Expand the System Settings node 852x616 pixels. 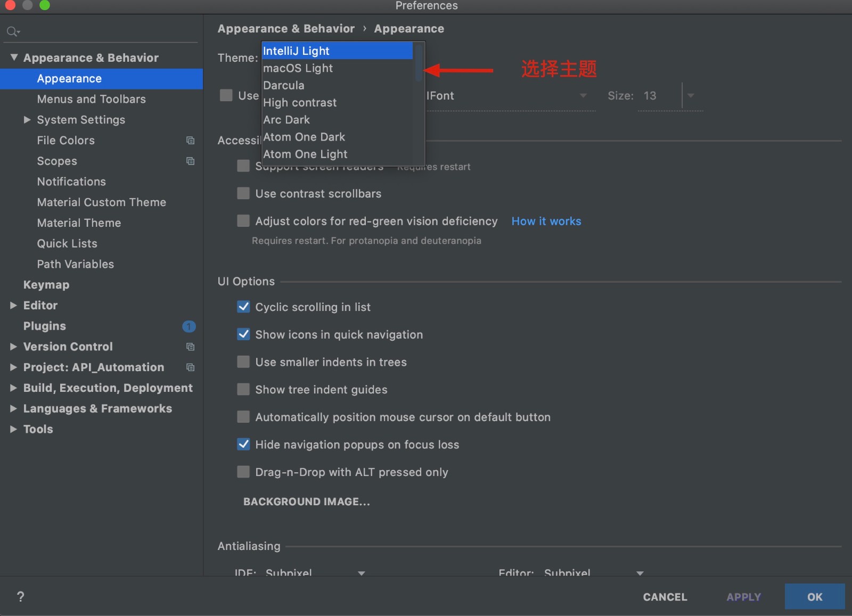pos(27,120)
